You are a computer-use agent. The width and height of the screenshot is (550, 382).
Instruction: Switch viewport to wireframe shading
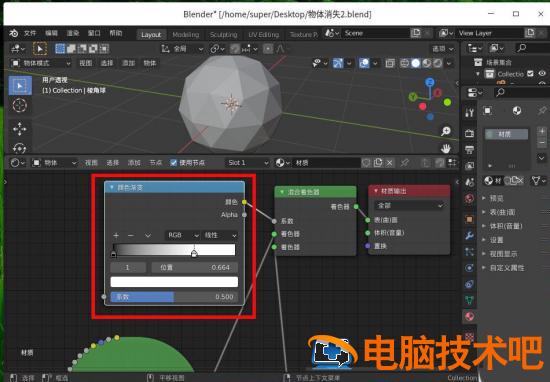404,63
